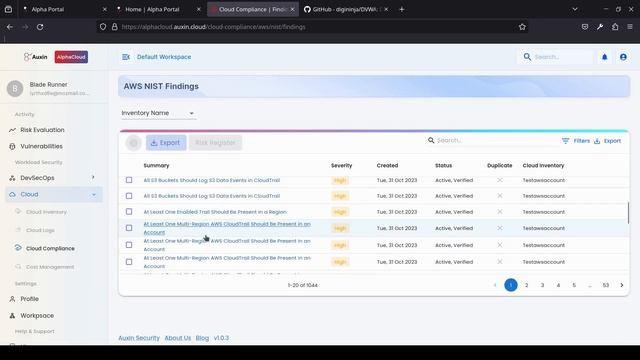Go to page 53 of findings

(606, 285)
